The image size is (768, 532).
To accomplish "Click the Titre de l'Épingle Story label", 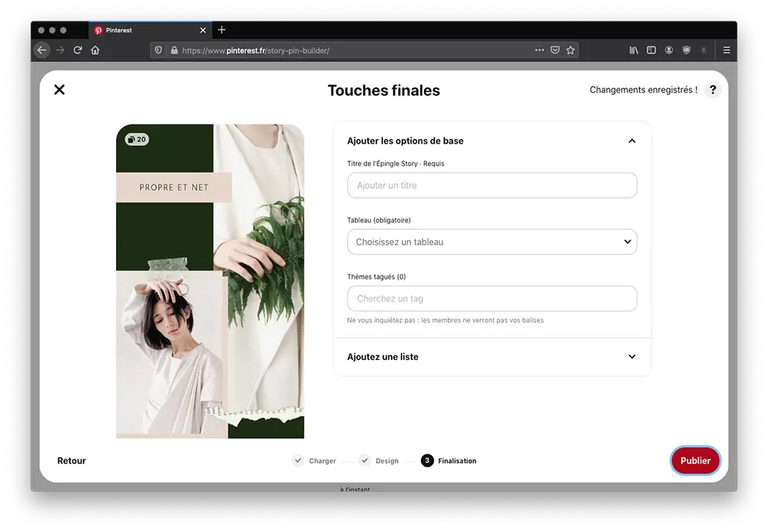I will tap(396, 164).
